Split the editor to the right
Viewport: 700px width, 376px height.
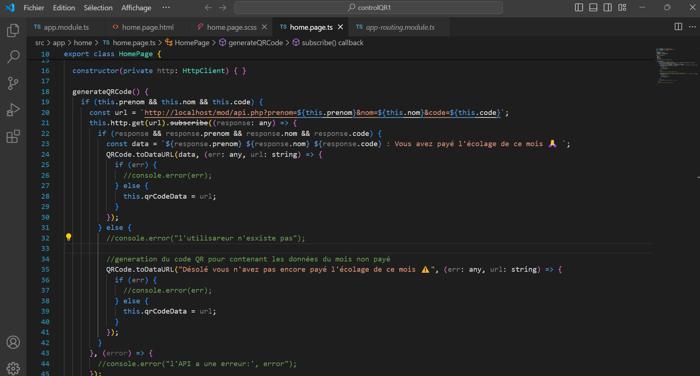coord(678,27)
